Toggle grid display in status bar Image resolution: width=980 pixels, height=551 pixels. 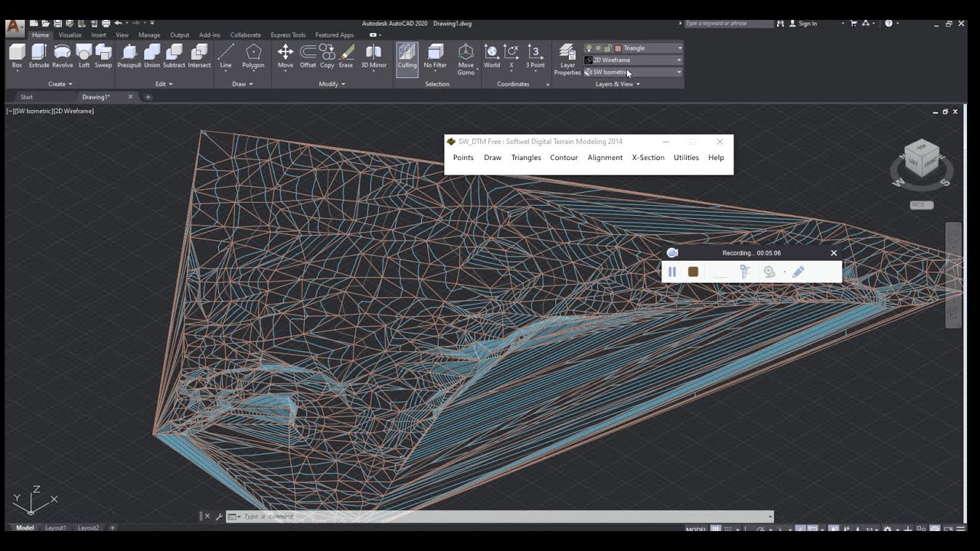716,530
